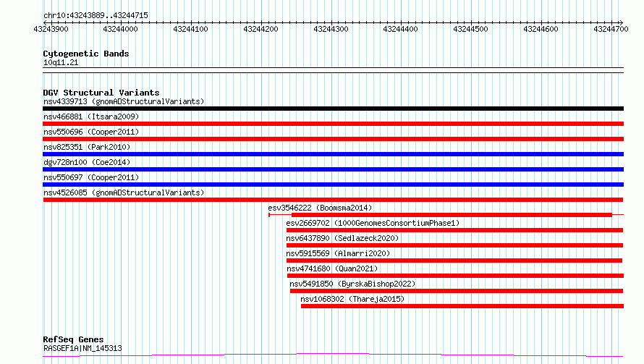Click the red nsv5491850 variant bar
This screenshot has width=644, height=364.
tap(457, 291)
